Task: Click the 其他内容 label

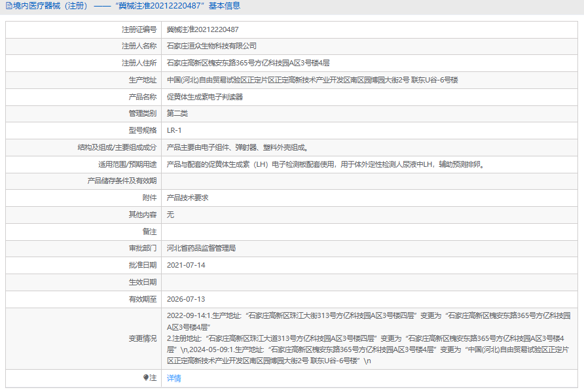Action: click(x=143, y=215)
